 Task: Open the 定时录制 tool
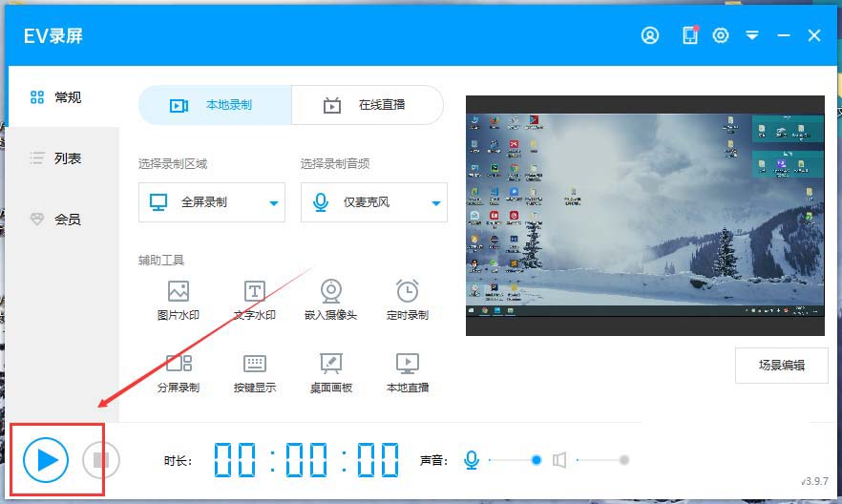[407, 300]
